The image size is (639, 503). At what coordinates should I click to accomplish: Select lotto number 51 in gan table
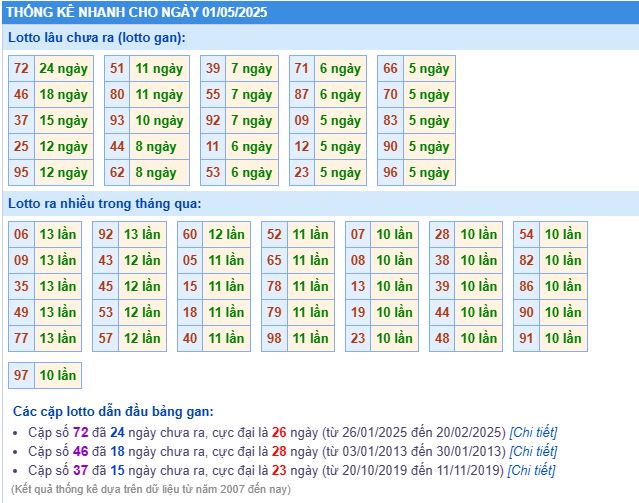pos(117,68)
